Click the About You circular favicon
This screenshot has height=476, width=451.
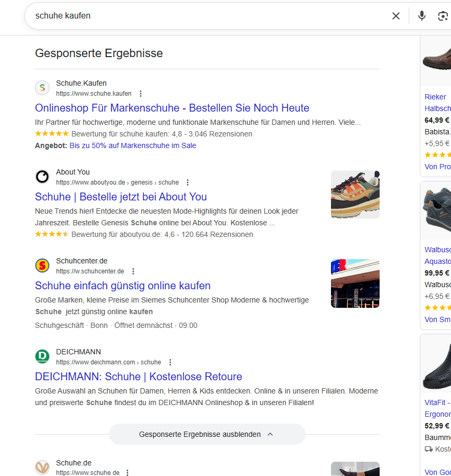(x=42, y=176)
